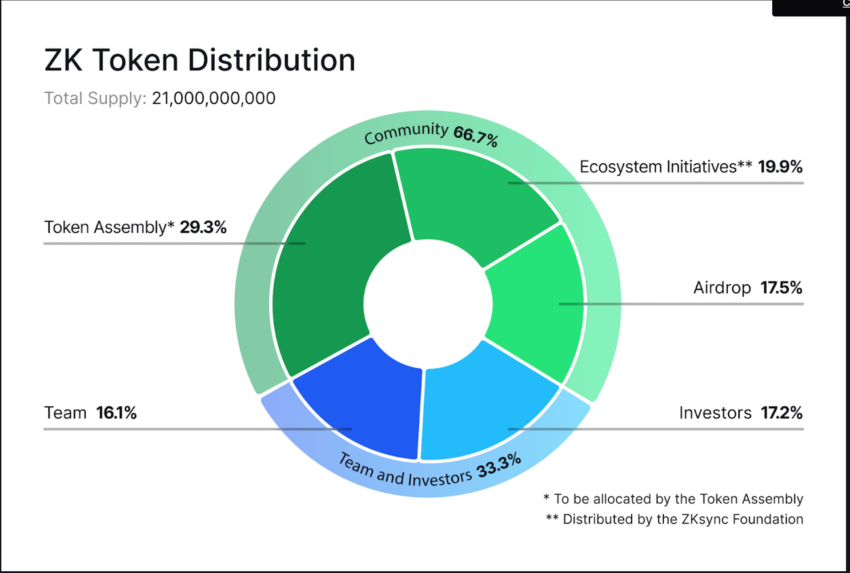Click the Token Assembly allocation footnote

673,499
